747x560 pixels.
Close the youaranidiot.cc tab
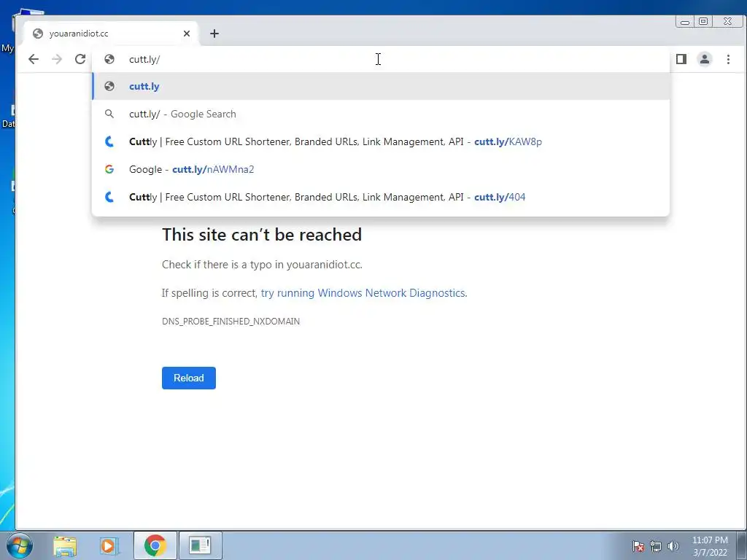(x=187, y=34)
